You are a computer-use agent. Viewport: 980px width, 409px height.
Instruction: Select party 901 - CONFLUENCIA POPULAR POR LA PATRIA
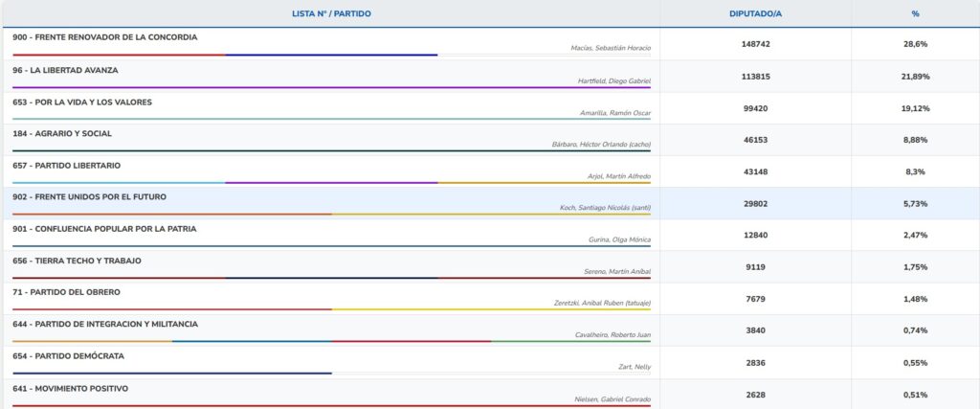(x=104, y=229)
